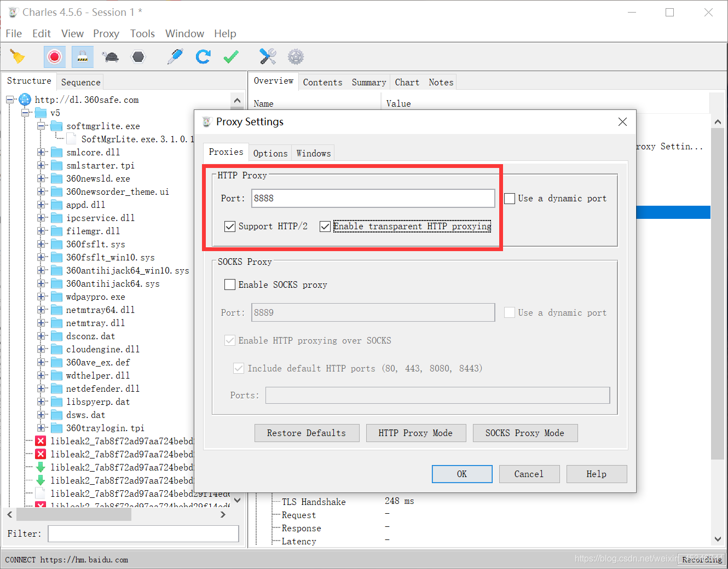Check Enable SOCKS proxy
Viewport: 728px width, 569px height.
(230, 284)
